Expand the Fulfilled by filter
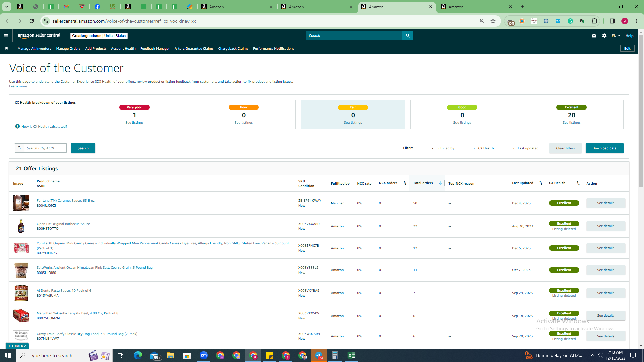Image resolution: width=644 pixels, height=362 pixels. [443, 148]
